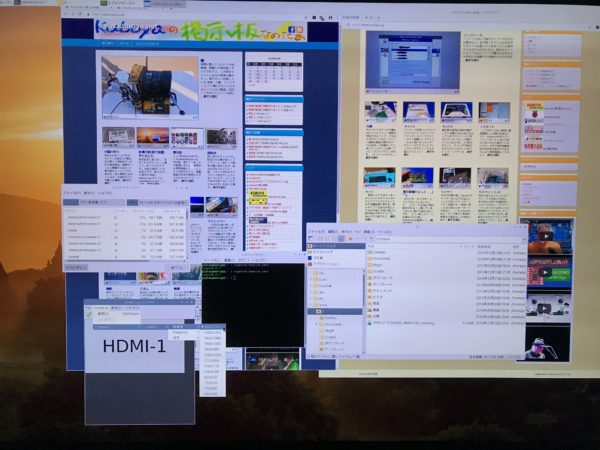
Task: Select the Documents folder in the file list
Action: (x=380, y=259)
